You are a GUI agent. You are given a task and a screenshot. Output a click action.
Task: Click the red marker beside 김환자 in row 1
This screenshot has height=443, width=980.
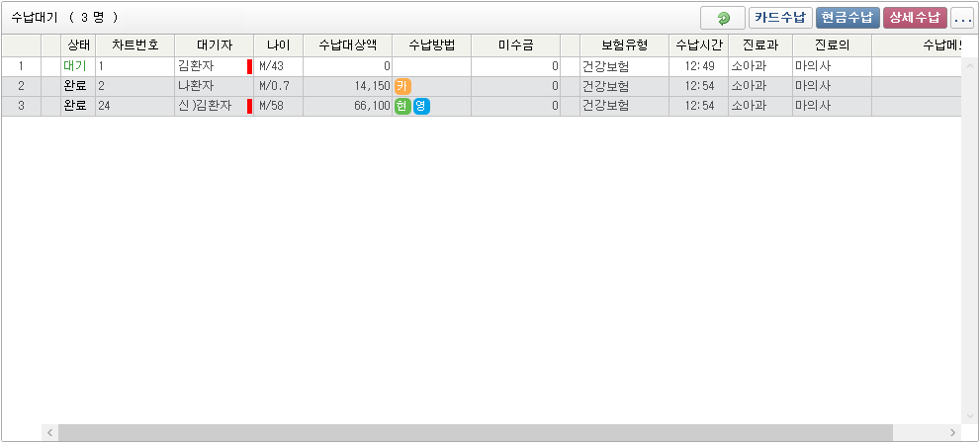pyautogui.click(x=249, y=66)
